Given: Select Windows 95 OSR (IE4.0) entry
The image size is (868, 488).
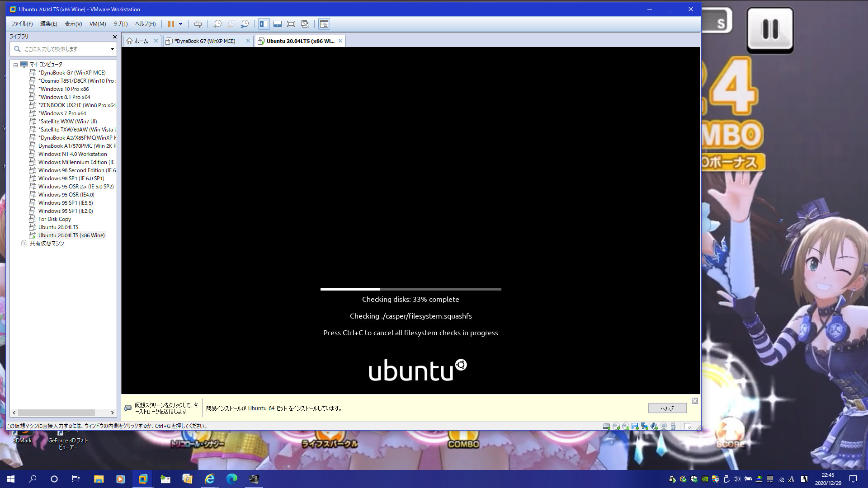Looking at the screenshot, I should (x=61, y=195).
